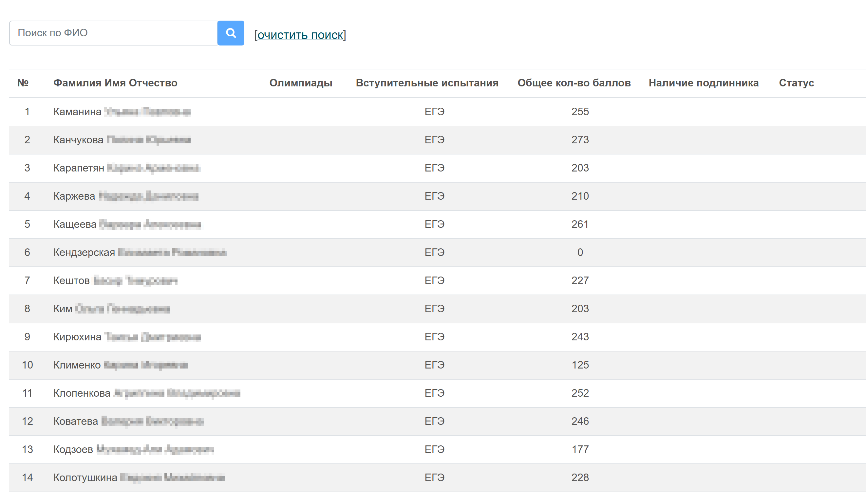866x504 pixels.
Task: Click the 'Вступительные испытания' column header
Action: (427, 83)
